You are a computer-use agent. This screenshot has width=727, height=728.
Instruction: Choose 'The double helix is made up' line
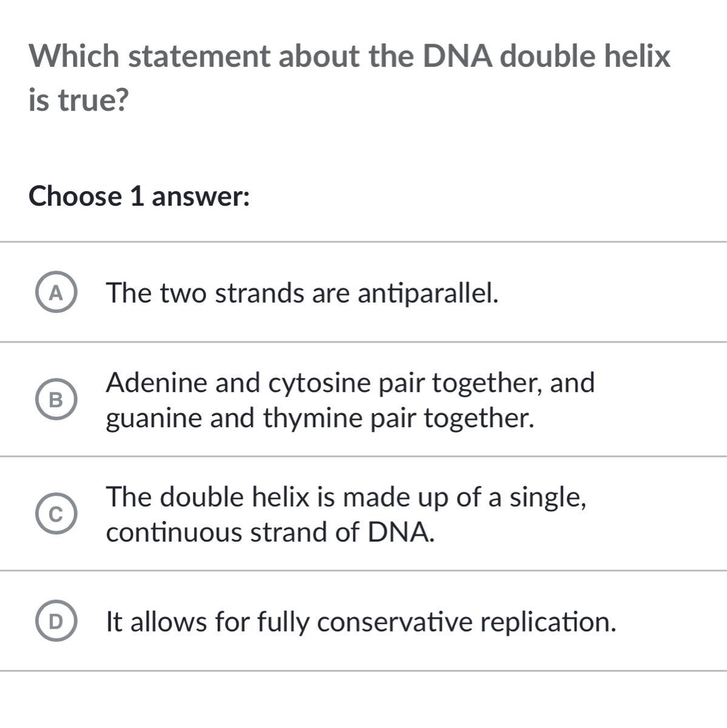point(346,497)
